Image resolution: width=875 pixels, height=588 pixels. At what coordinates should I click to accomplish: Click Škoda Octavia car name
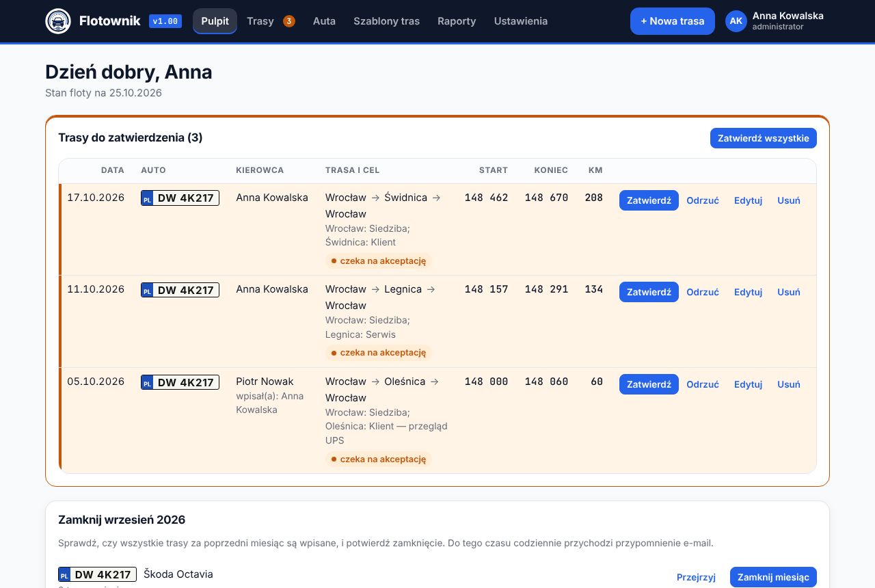(178, 574)
